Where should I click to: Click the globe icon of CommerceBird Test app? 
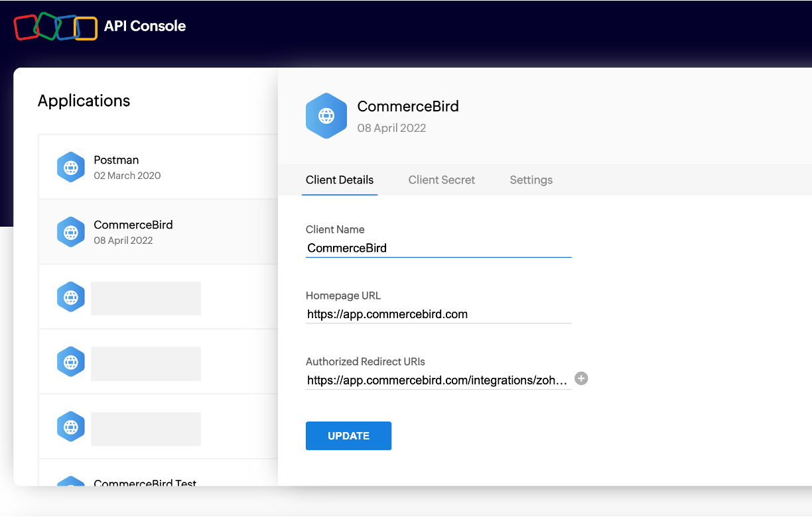(70, 481)
